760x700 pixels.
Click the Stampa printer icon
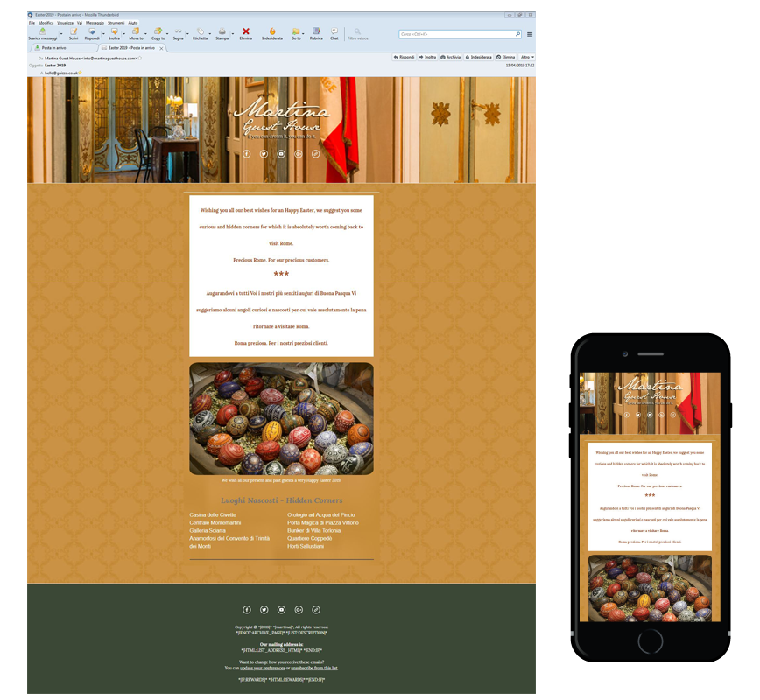(x=222, y=32)
